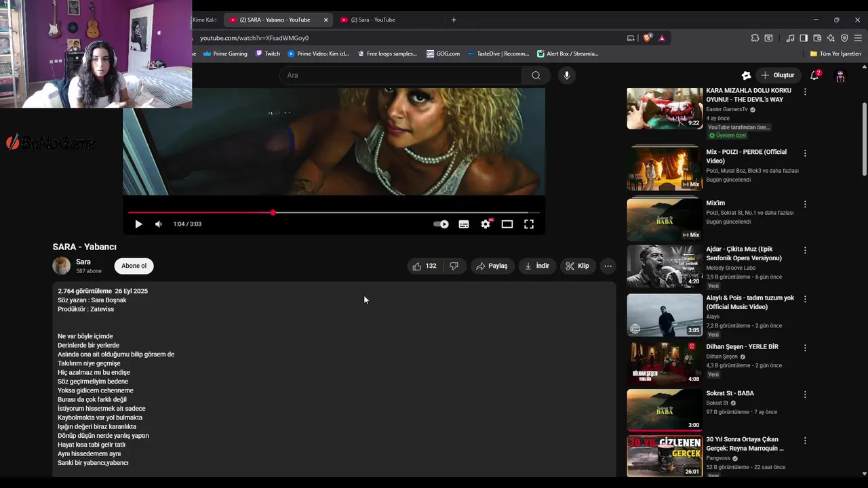Screen dimensions: 868x488
Task: Open options for KARA MIZAHLA video
Action: click(805, 91)
